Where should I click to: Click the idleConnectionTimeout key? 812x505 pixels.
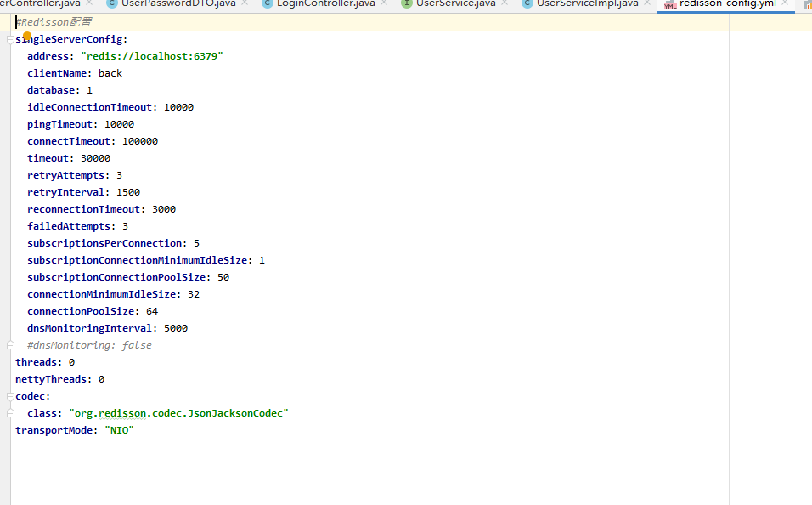(x=89, y=107)
